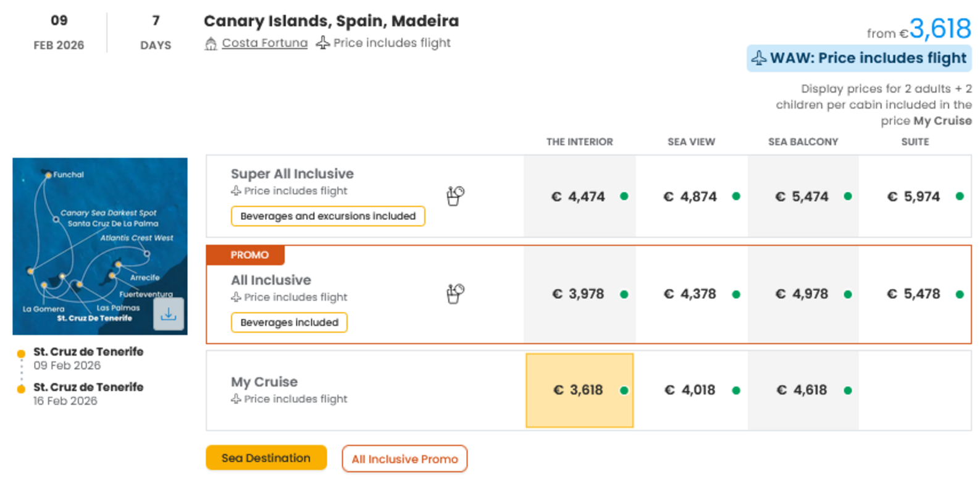The width and height of the screenshot is (980, 494).
Task: Click the plane icon in the WAW badge
Action: point(758,57)
